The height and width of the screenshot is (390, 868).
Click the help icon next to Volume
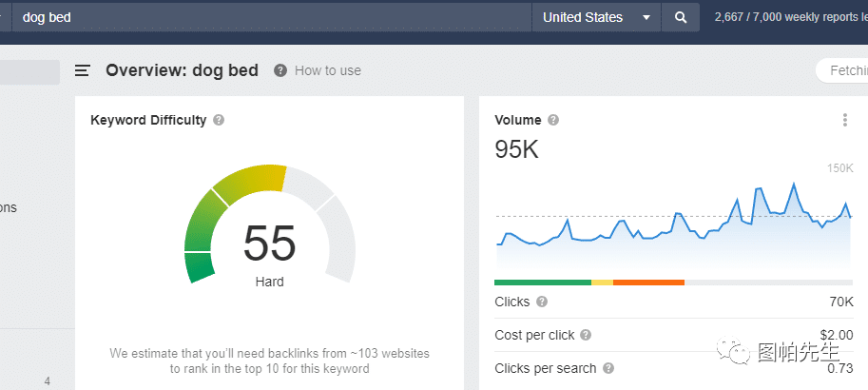(x=553, y=121)
